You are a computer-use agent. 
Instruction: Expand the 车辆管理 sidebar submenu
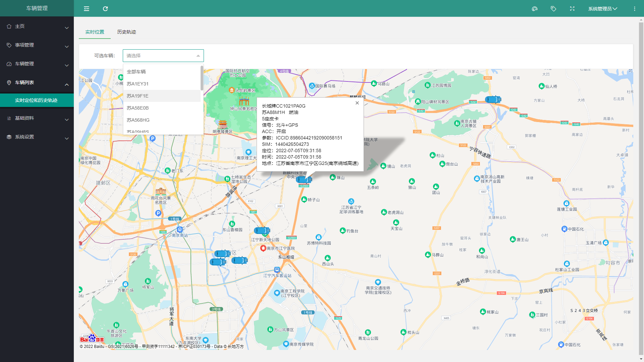click(x=37, y=64)
